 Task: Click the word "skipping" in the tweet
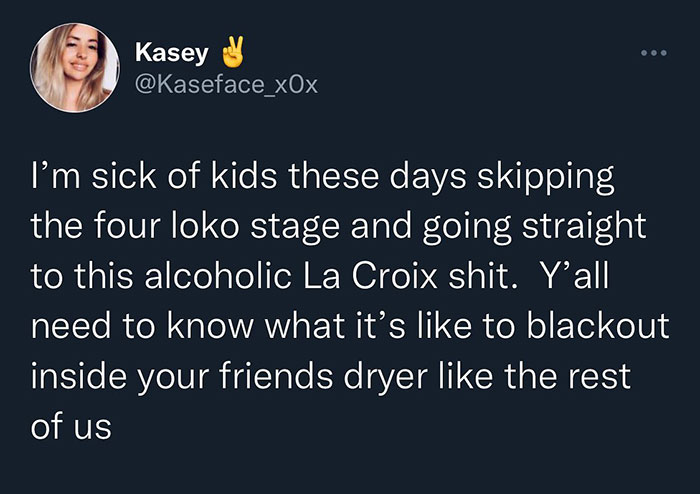pyautogui.click(x=546, y=177)
